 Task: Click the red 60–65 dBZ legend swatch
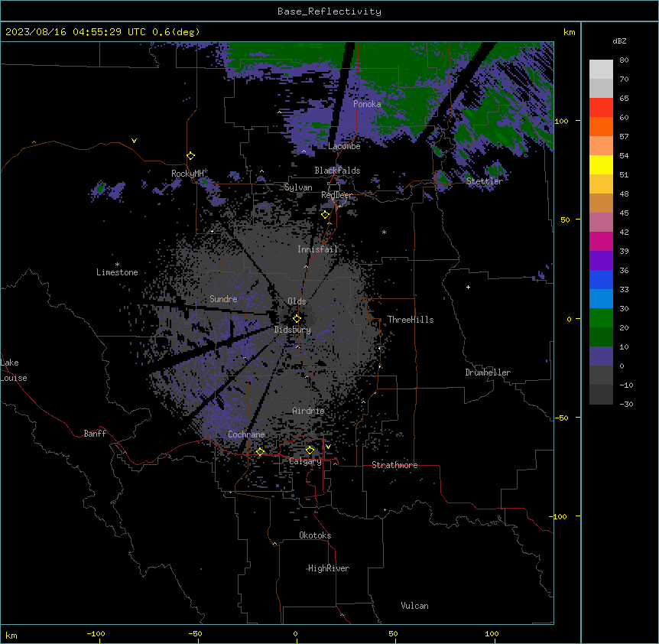click(601, 108)
